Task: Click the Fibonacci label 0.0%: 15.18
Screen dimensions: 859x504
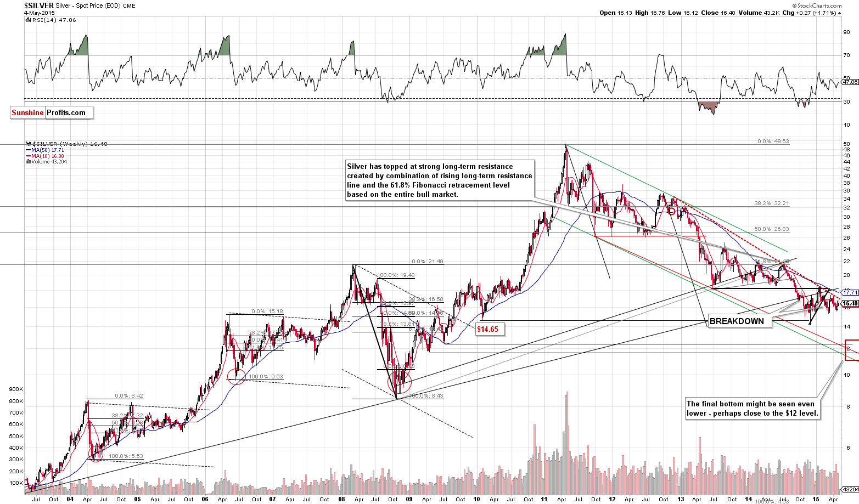Action: point(267,312)
